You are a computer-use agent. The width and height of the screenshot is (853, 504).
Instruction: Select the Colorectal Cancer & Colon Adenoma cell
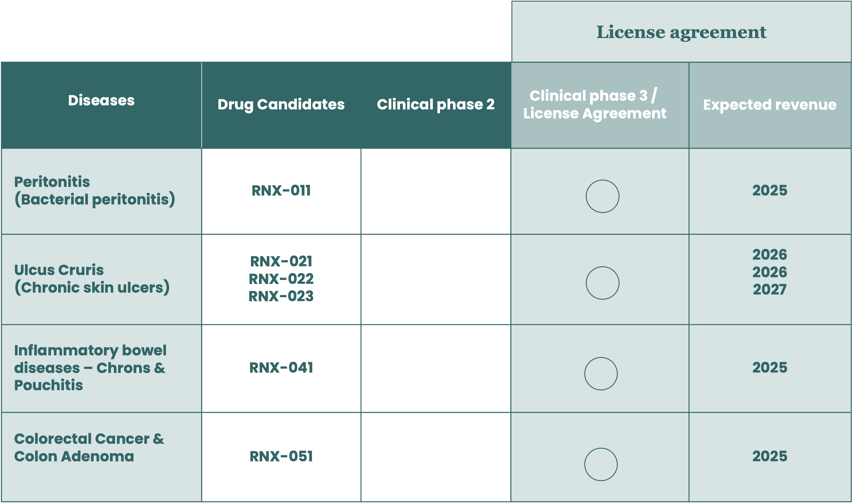[101, 457]
